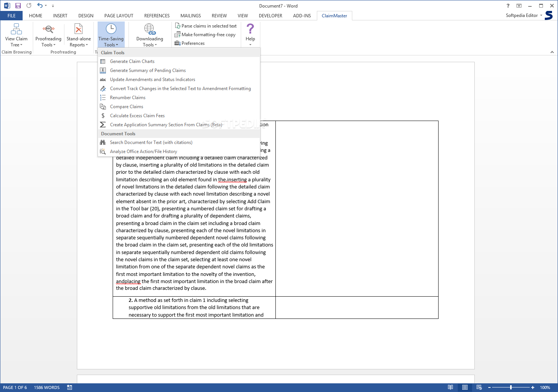558x392 pixels.
Task: Click the sigma icon for Application Summary
Action: click(x=103, y=125)
